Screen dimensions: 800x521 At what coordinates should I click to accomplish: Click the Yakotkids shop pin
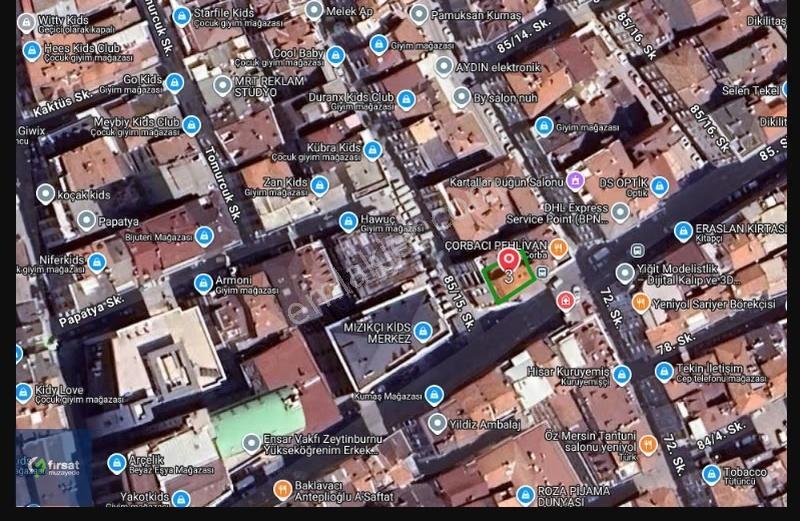tap(181, 498)
